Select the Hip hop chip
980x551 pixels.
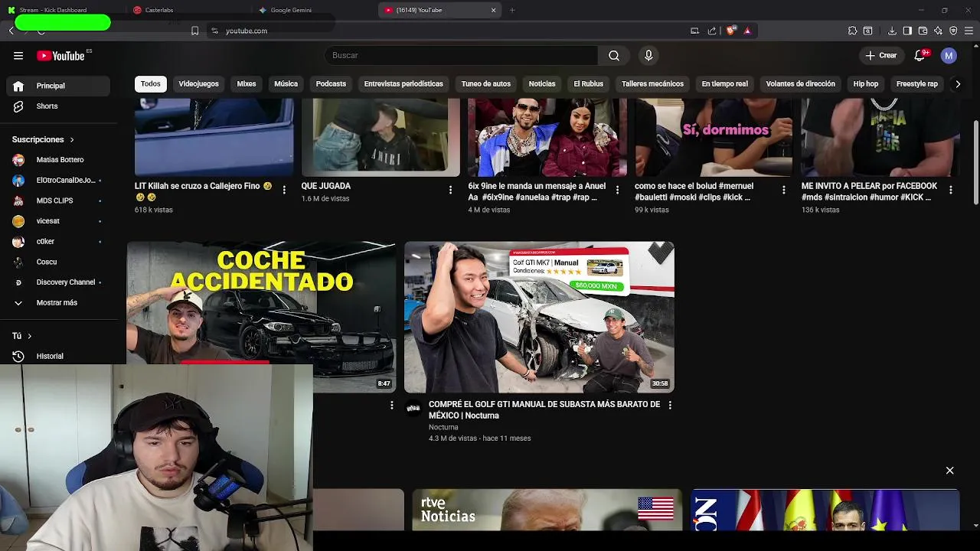[866, 83]
